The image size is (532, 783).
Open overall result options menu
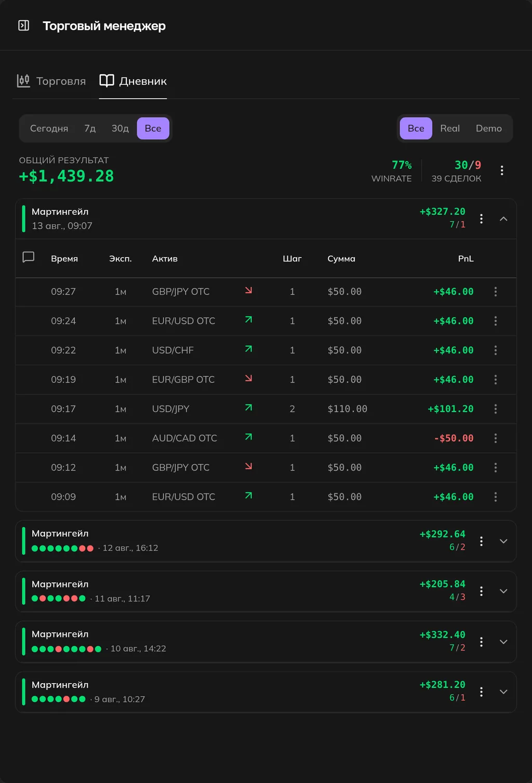[502, 171]
